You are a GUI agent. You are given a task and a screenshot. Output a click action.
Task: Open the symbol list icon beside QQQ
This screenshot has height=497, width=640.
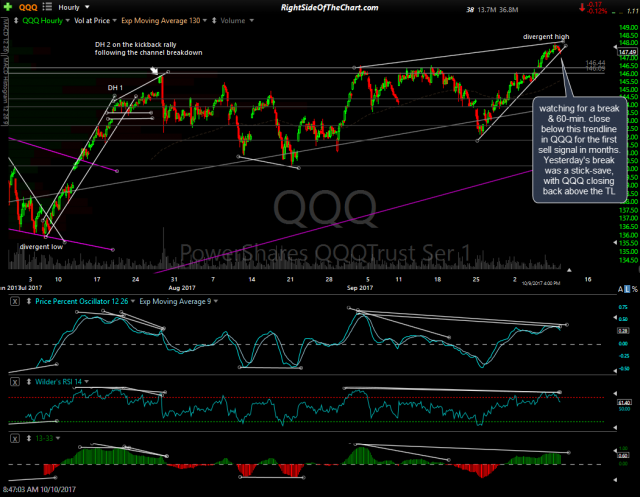pos(47,7)
